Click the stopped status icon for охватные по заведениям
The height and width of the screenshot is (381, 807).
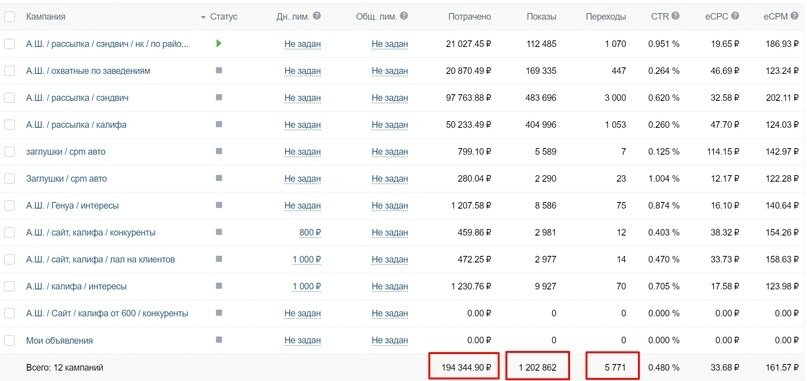[x=219, y=71]
